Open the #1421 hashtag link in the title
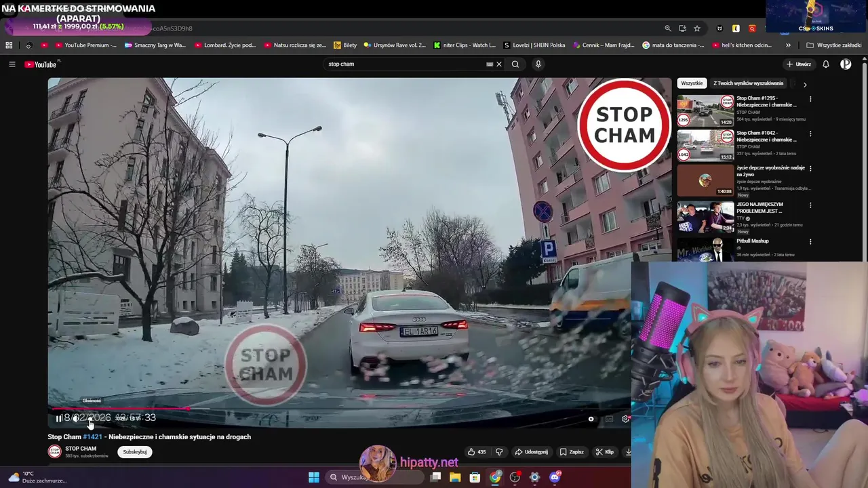The image size is (868, 488). [x=92, y=437]
